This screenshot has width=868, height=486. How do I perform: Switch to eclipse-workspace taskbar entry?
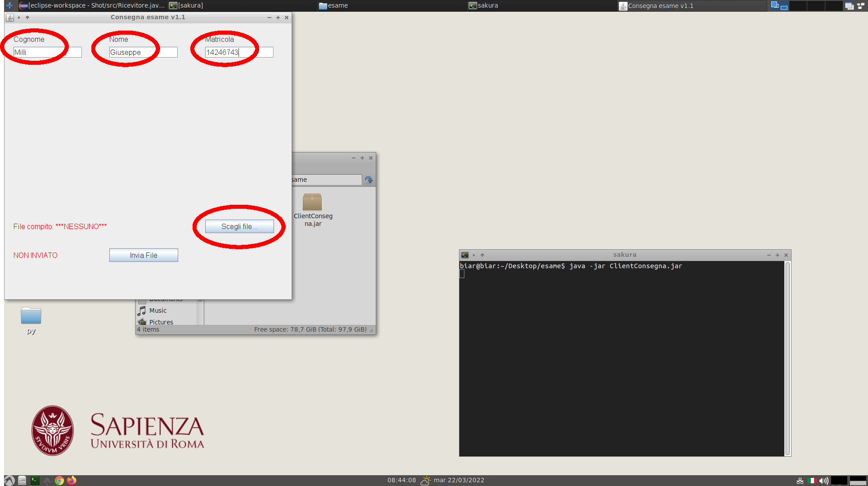click(x=92, y=5)
